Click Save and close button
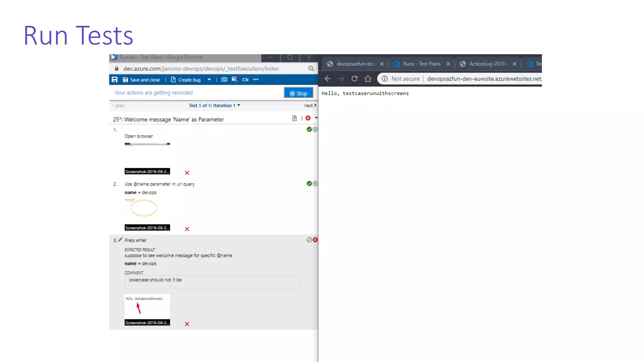The image size is (644, 362). pyautogui.click(x=141, y=80)
